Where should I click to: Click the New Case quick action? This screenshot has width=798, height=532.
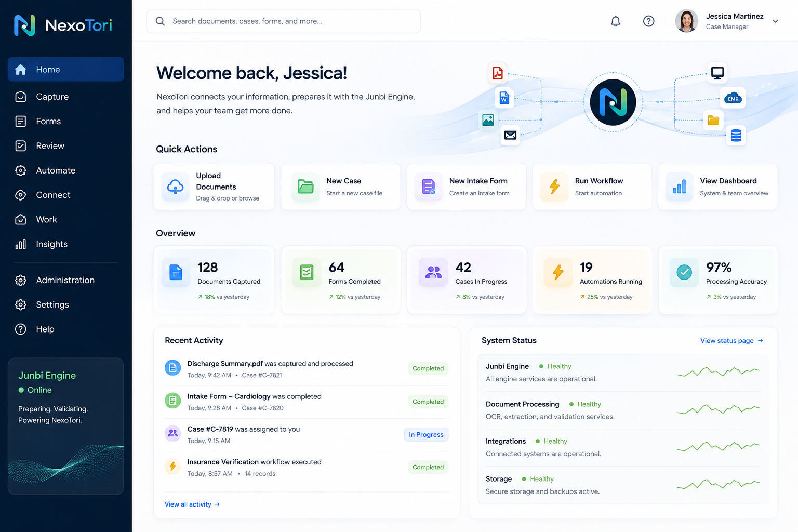341,187
